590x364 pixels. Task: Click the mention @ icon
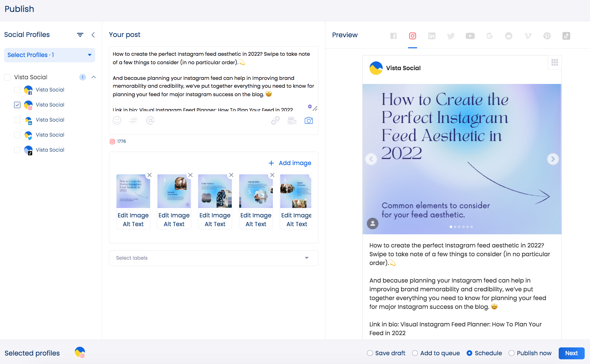click(x=150, y=121)
